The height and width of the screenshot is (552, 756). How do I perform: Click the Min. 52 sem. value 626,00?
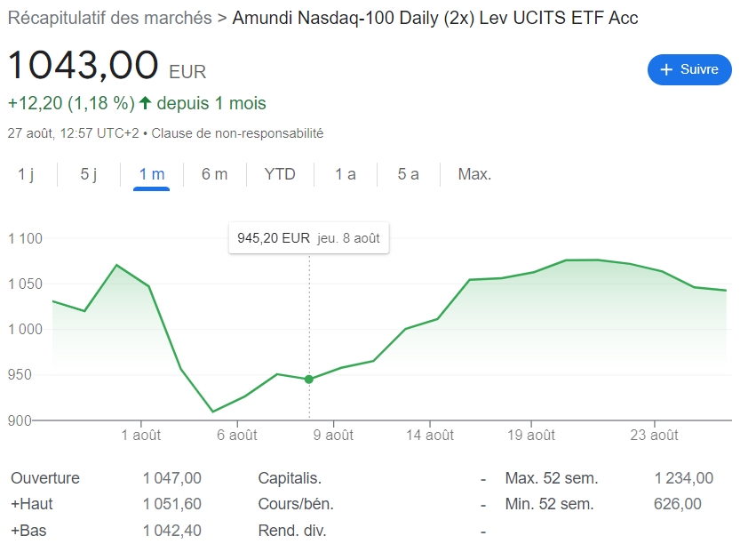(678, 504)
